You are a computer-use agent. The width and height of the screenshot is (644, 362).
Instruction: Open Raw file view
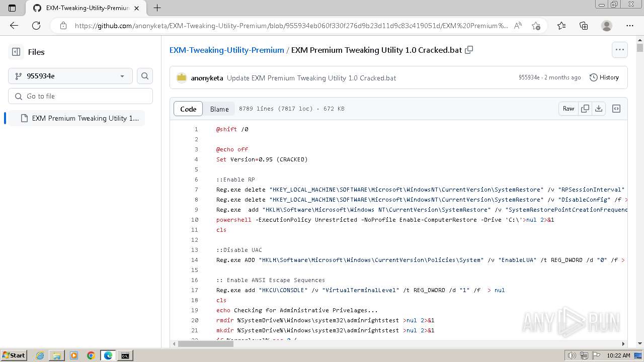click(x=569, y=109)
